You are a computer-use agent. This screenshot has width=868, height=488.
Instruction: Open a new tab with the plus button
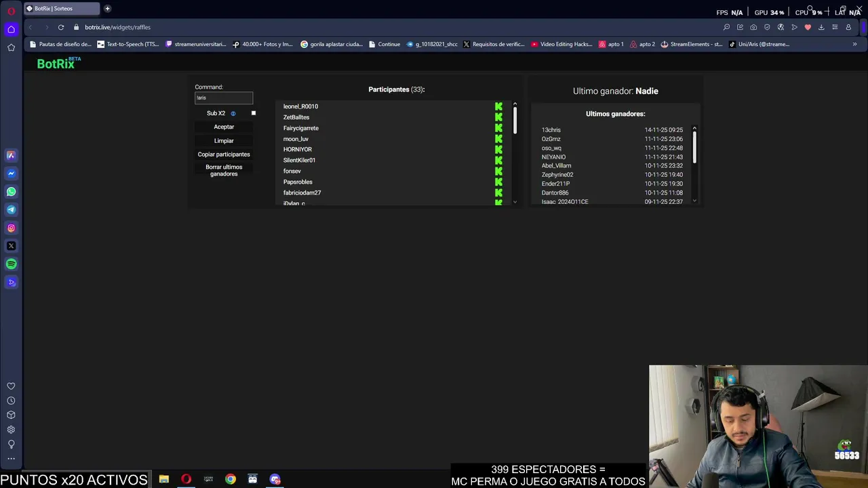tap(107, 9)
